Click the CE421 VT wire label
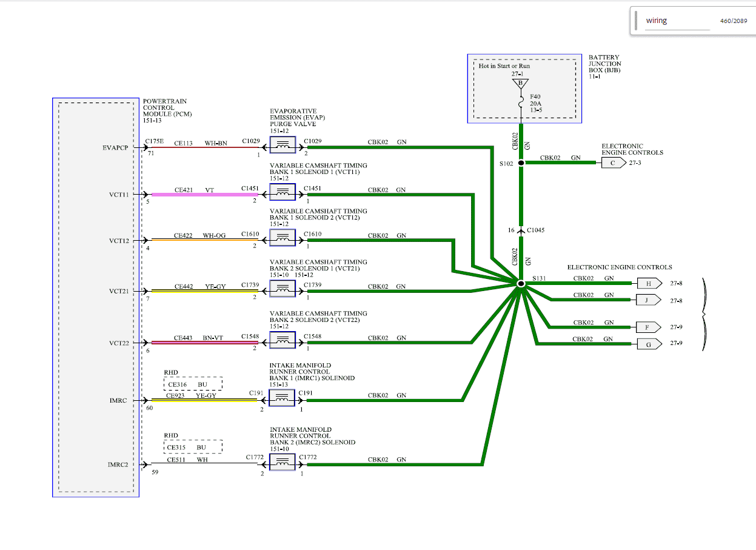Image resolution: width=756 pixels, height=550 pixels. [194, 190]
